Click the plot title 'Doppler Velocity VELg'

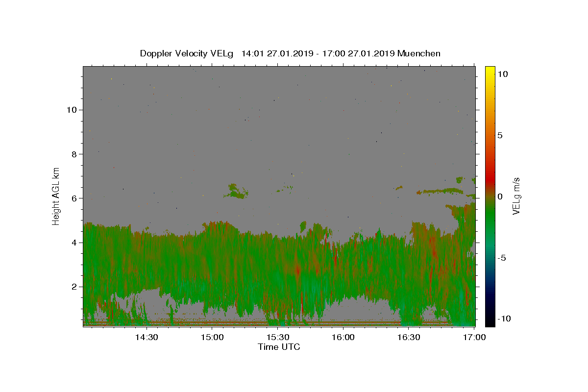(187, 54)
